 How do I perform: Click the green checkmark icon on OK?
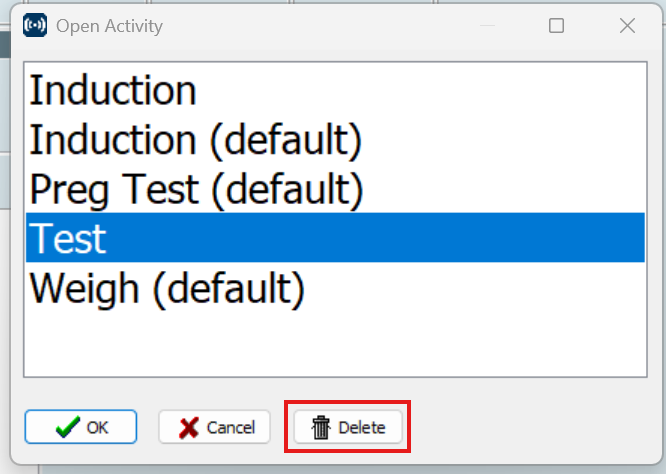[x=68, y=427]
